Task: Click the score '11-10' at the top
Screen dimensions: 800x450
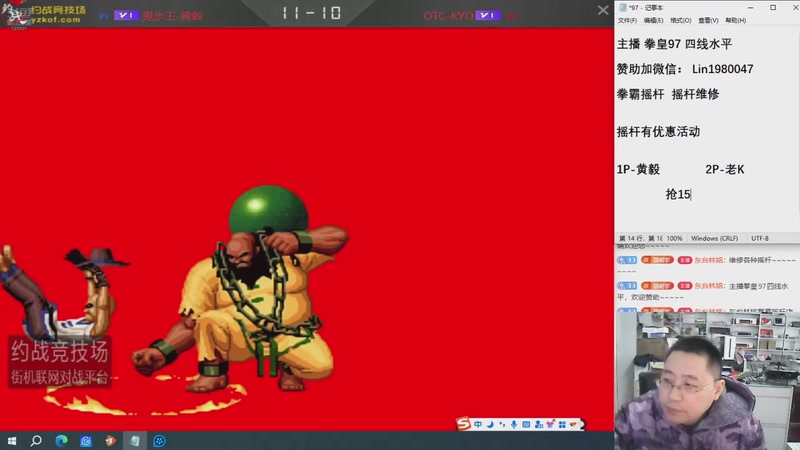Action: point(311,13)
